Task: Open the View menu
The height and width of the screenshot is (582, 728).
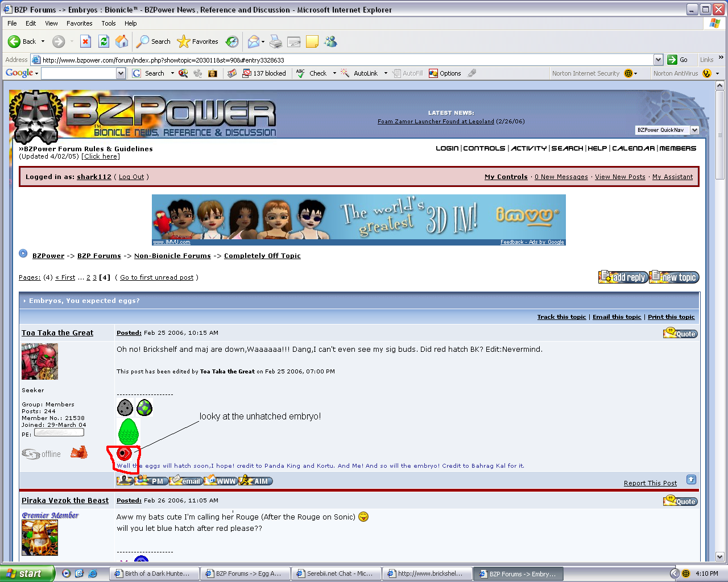Action: click(x=51, y=23)
